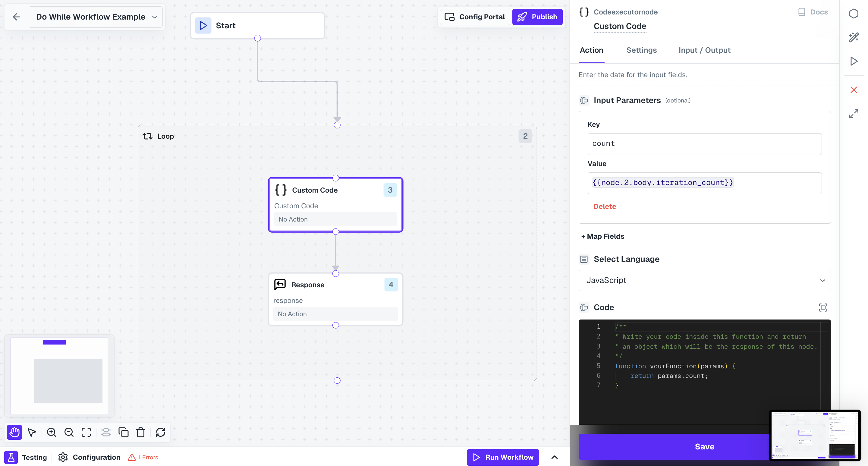The width and height of the screenshot is (868, 466).
Task: Click the duplicate node icon
Action: [x=123, y=432]
